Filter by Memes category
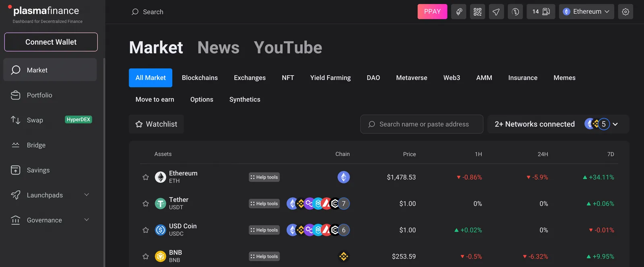The image size is (644, 267). 564,78
